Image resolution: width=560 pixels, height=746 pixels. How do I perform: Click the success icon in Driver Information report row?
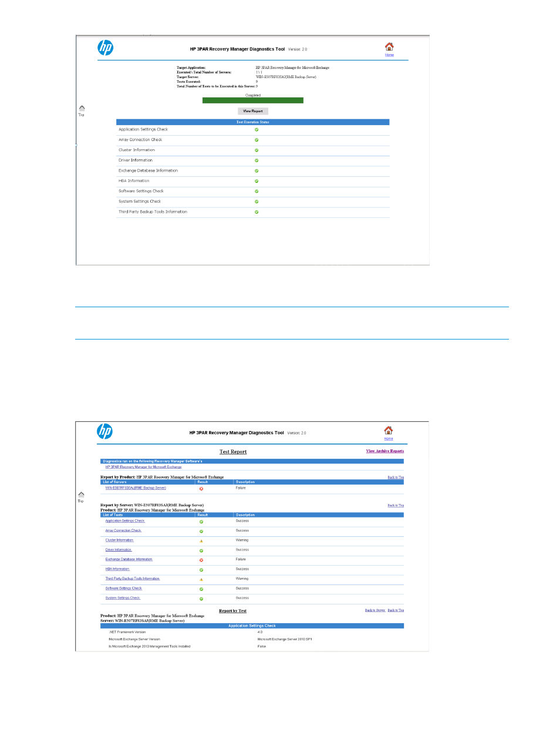(x=201, y=550)
